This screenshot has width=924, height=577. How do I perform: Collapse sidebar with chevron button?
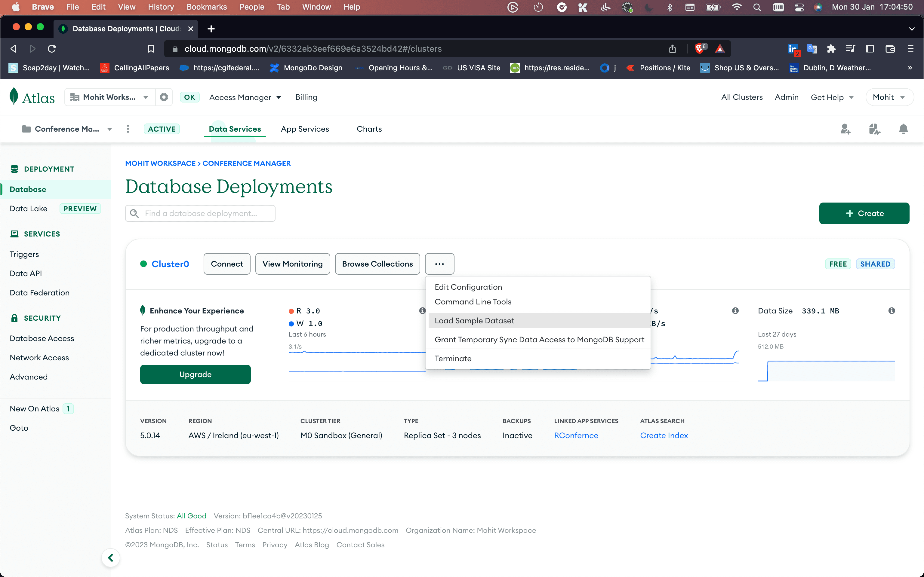click(111, 558)
